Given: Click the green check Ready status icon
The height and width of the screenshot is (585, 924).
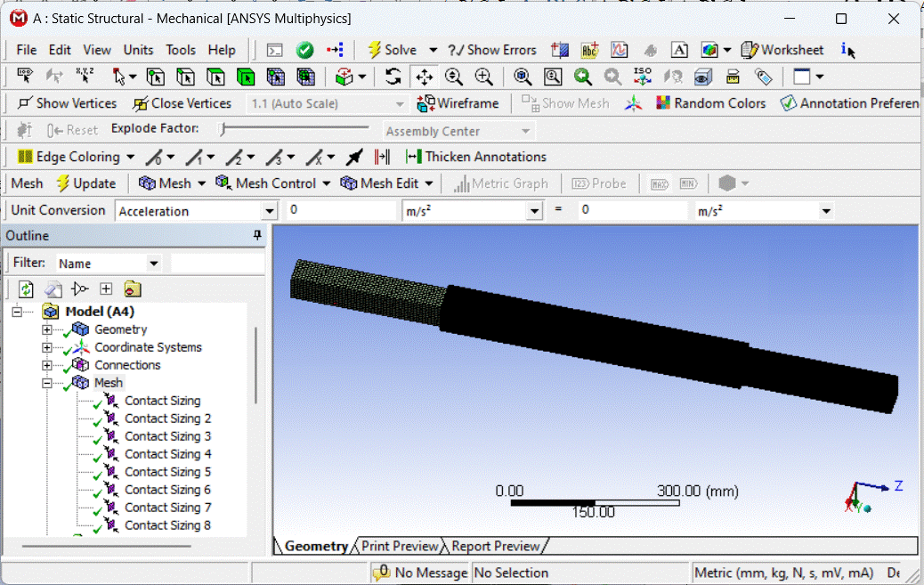Looking at the screenshot, I should click(x=304, y=50).
